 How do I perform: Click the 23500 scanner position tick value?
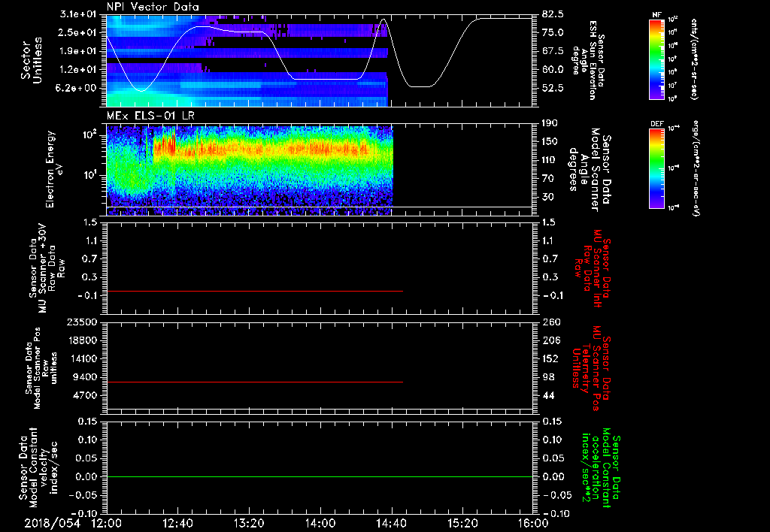pos(82,322)
